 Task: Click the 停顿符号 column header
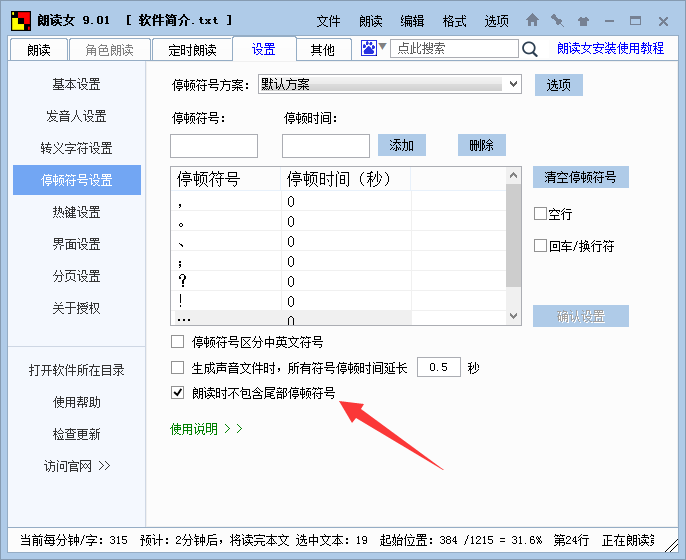pyautogui.click(x=226, y=179)
